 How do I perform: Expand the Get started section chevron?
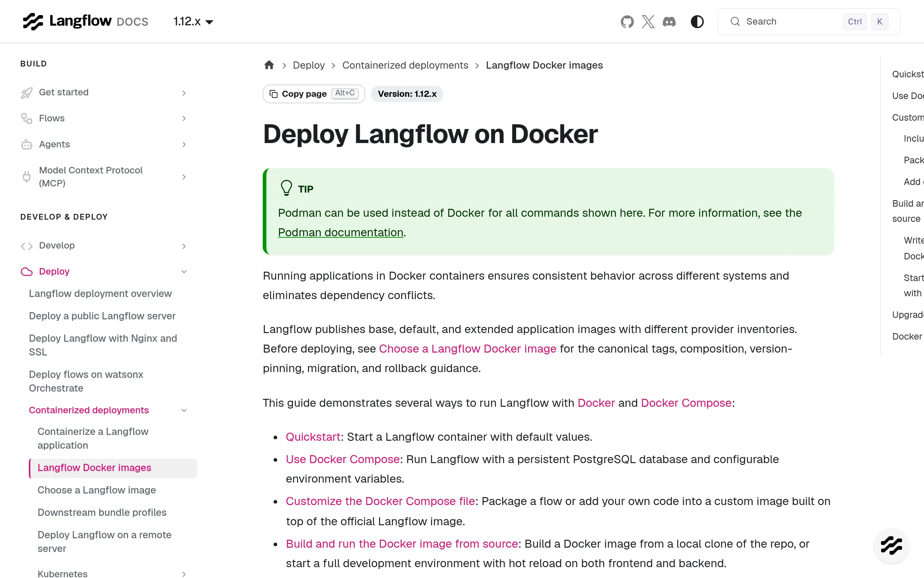[184, 93]
